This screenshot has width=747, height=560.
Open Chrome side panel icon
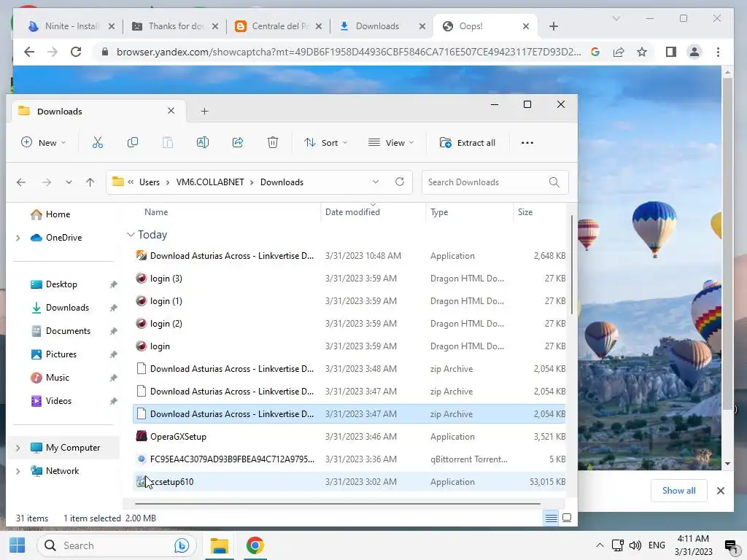671,52
